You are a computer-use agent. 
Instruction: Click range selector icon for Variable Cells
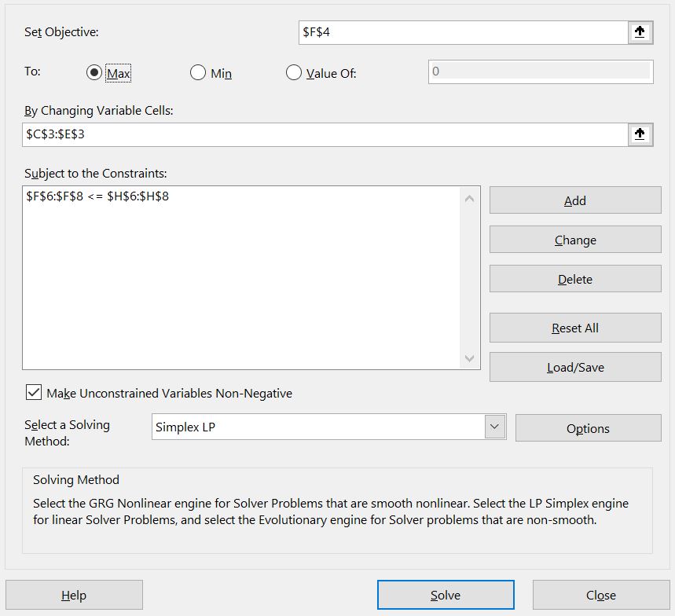tap(640, 134)
